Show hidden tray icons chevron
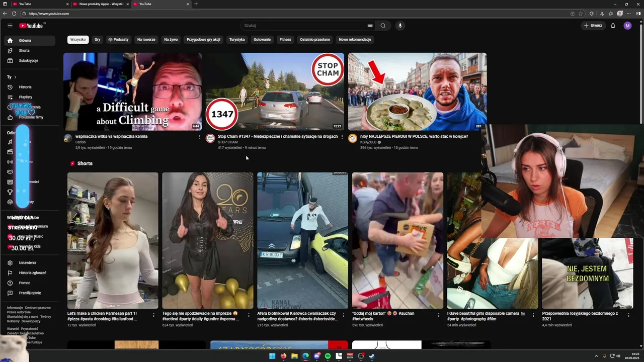This screenshot has width=644, height=362. [x=596, y=356]
